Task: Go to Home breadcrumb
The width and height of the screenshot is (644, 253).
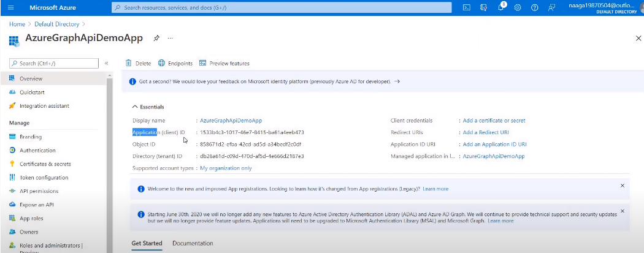Action: pos(17,24)
